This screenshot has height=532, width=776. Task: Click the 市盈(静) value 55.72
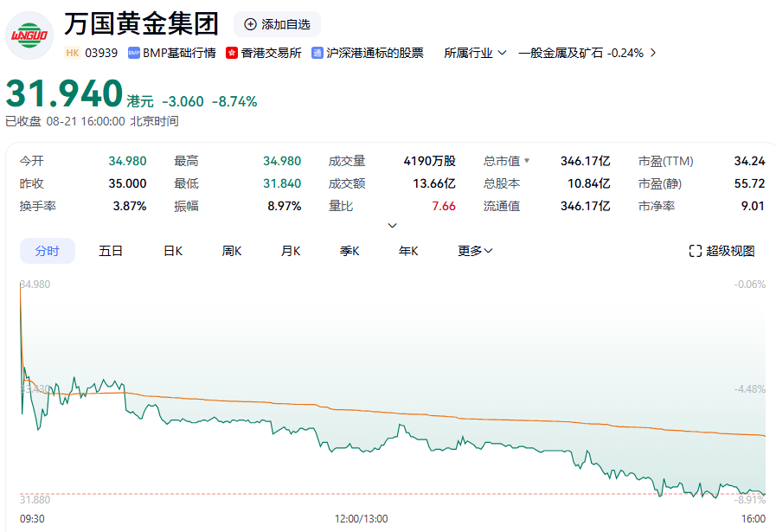750,183
